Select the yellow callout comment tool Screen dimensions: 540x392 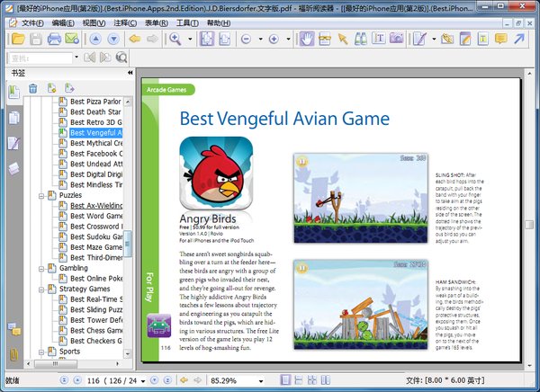pyautogui.click(x=500, y=38)
